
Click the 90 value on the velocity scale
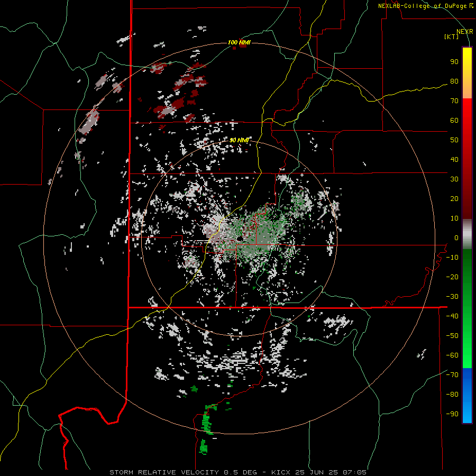(x=454, y=62)
